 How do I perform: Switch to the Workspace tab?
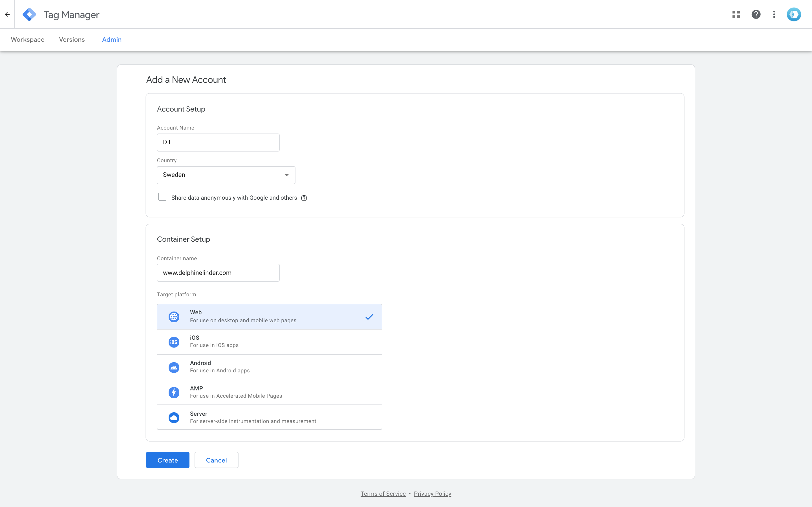click(x=27, y=39)
